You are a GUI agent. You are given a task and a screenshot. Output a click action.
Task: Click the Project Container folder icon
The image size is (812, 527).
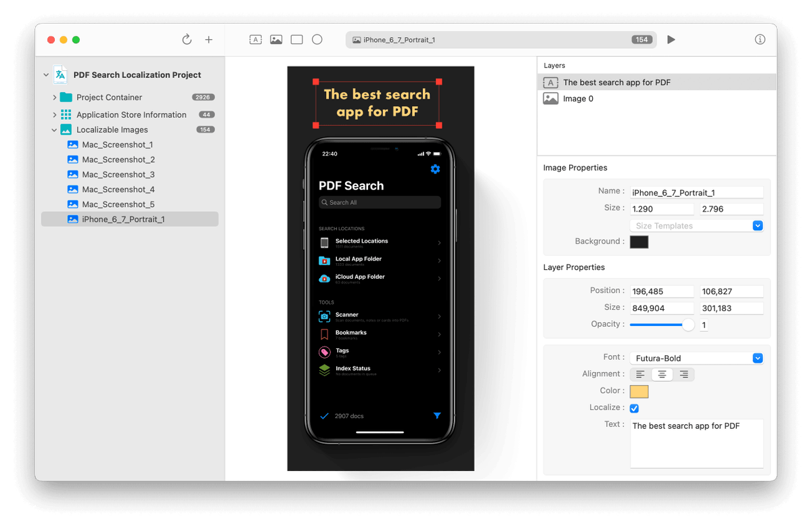(66, 97)
